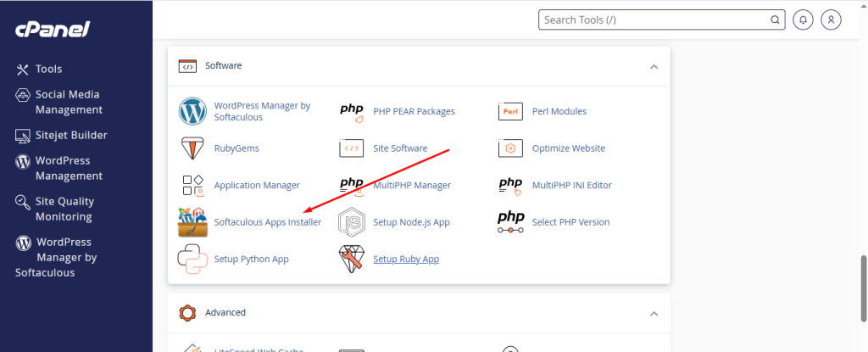Open the notifications bell icon
This screenshot has height=352, width=868.
point(802,20)
